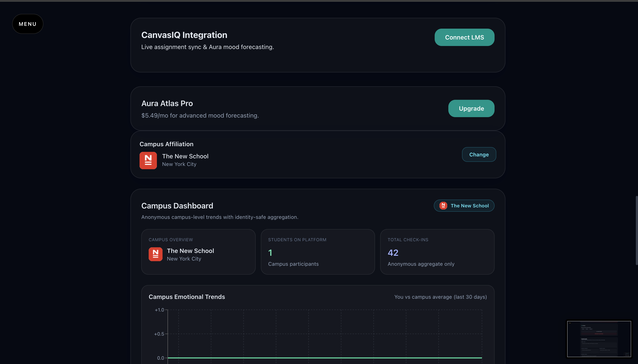Click the page minimap thumbnail preview
This screenshot has width=638, height=364.
pyautogui.click(x=599, y=339)
